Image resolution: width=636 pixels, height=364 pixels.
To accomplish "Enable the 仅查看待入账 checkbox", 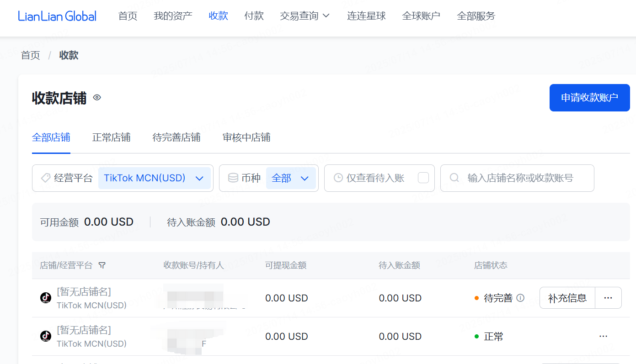I will [423, 178].
